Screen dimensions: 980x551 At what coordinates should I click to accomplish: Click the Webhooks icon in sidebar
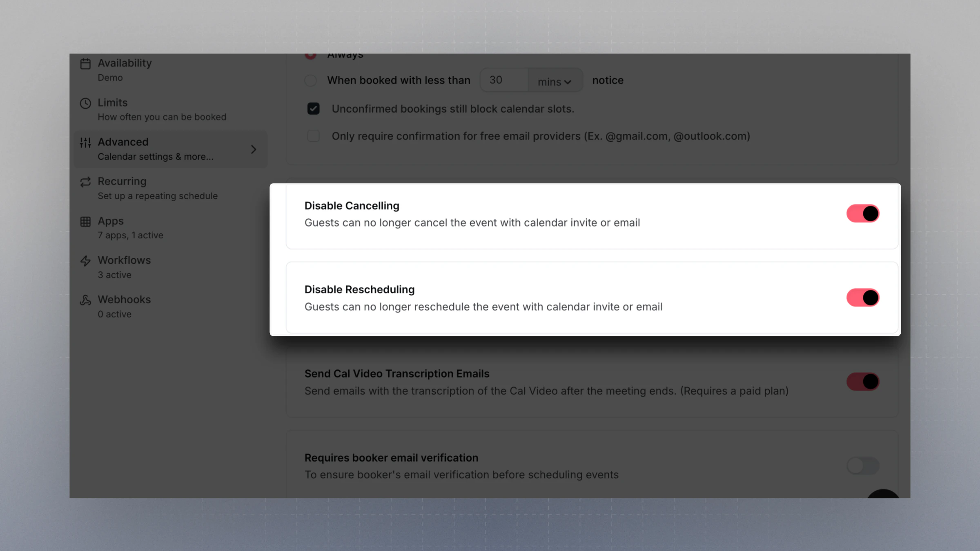coord(85,300)
